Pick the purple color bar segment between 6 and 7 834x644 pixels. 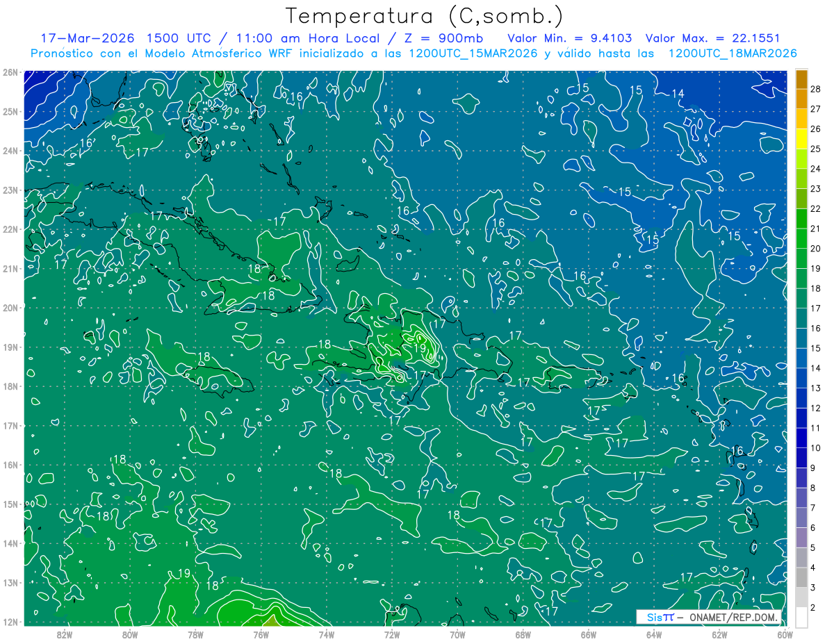pyautogui.click(x=801, y=518)
